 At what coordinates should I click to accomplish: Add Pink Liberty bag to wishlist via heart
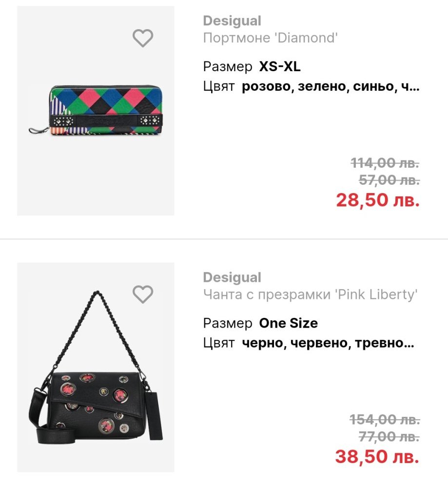coord(143,294)
